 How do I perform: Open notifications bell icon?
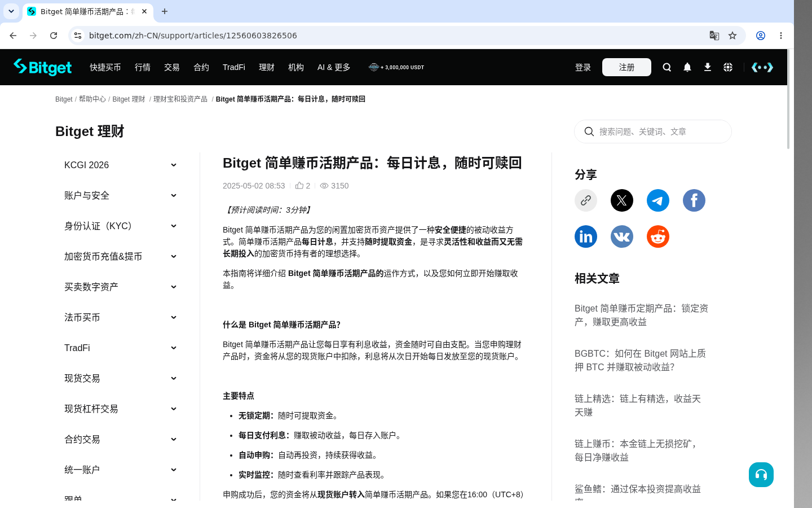[687, 67]
